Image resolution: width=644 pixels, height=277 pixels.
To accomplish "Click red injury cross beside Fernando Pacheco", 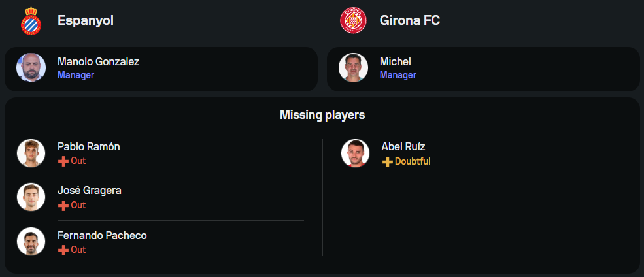I will (63, 250).
